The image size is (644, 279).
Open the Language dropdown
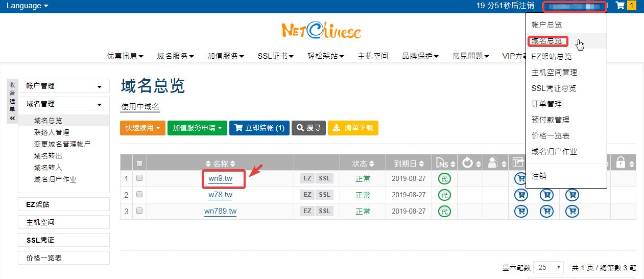28,6
